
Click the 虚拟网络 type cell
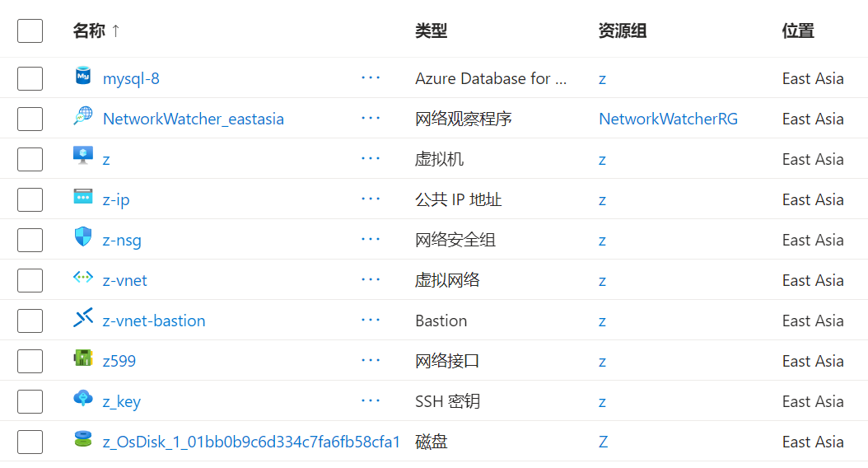[447, 281]
